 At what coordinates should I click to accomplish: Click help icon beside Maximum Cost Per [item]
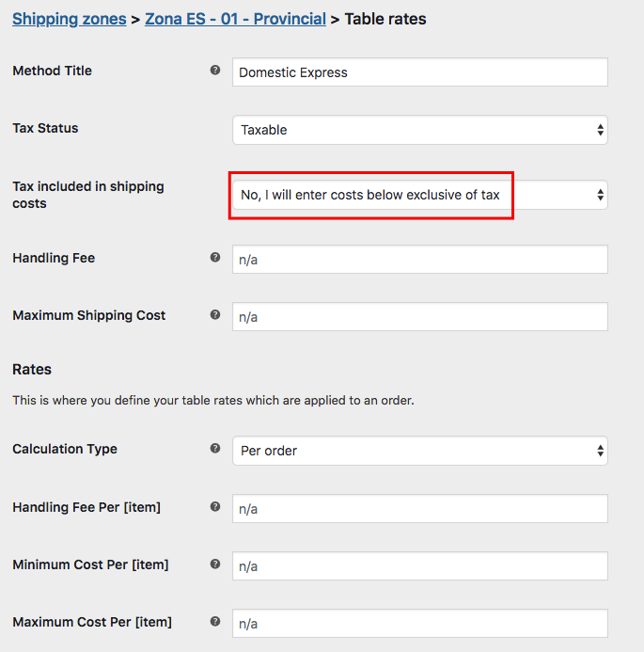click(215, 622)
